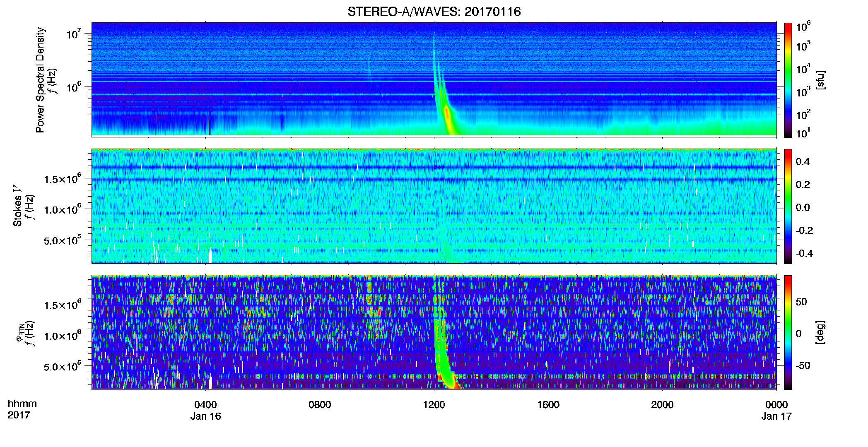This screenshot has width=868, height=447.
Task: Click the -0.4 value on Stokes V color bar
Action: 804,253
